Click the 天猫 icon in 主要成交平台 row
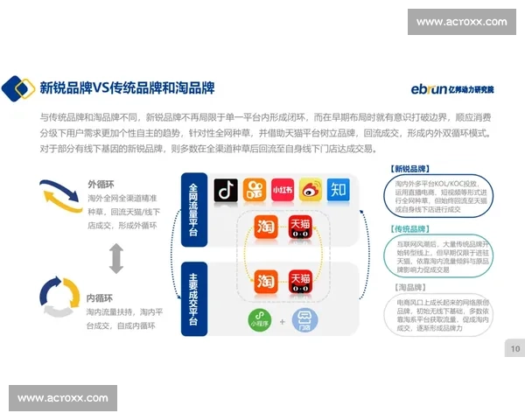Image resolution: width=525 pixels, height=420 pixels. pos(300,282)
